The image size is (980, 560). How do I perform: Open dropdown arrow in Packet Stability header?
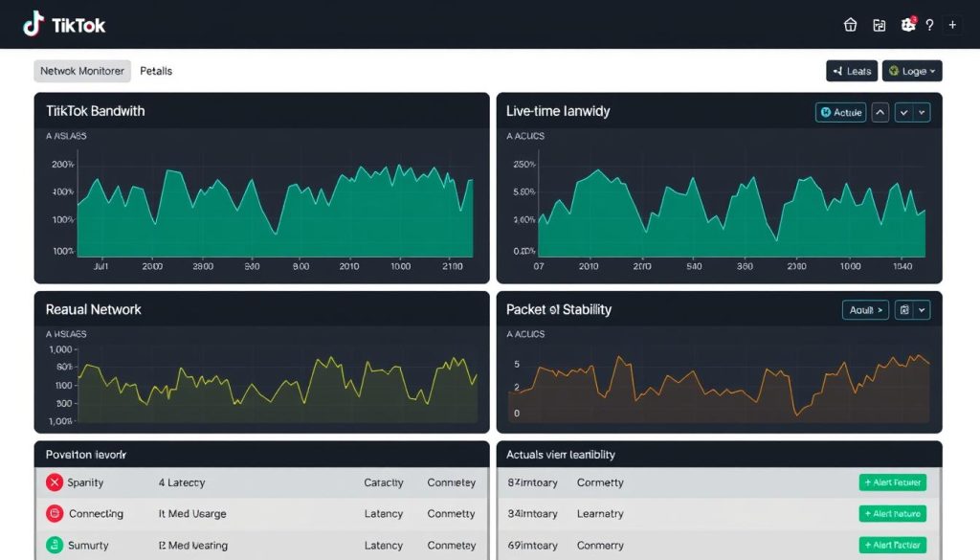pos(922,310)
